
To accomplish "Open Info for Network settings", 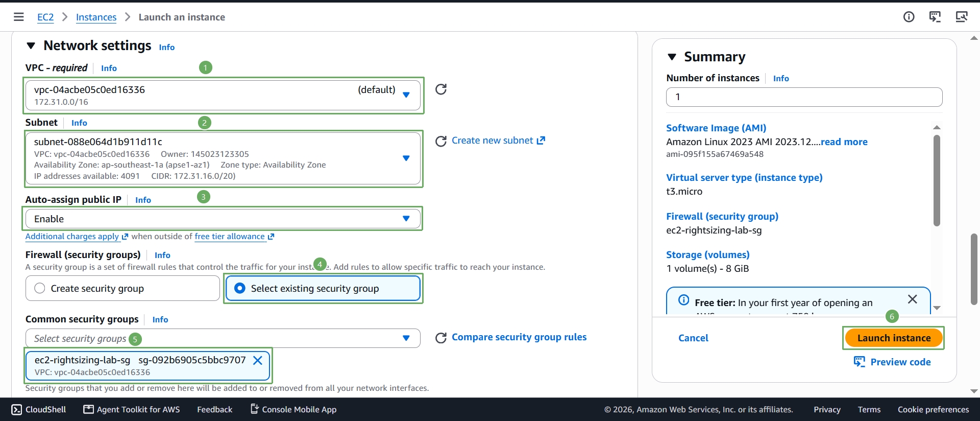I will 167,47.
